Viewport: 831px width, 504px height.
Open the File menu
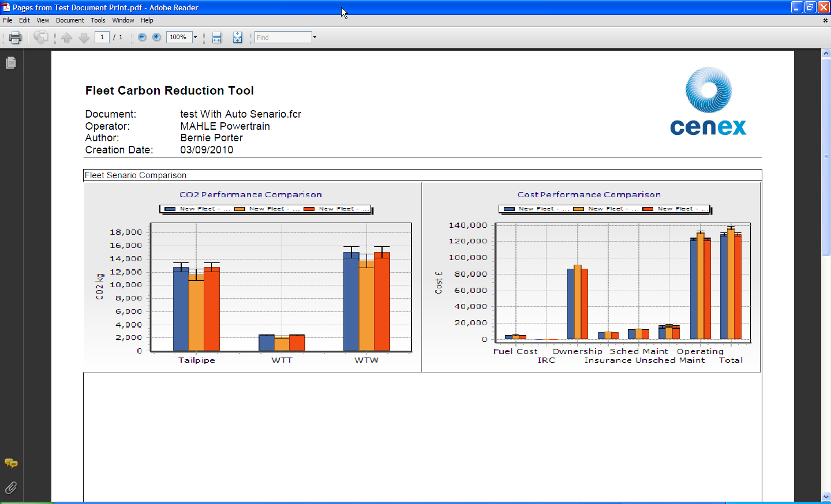pos(8,20)
